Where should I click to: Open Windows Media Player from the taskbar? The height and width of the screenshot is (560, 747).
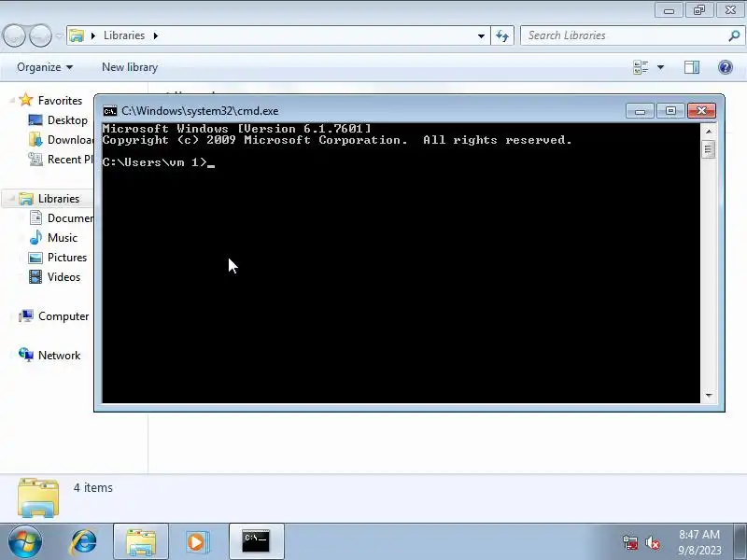197,542
